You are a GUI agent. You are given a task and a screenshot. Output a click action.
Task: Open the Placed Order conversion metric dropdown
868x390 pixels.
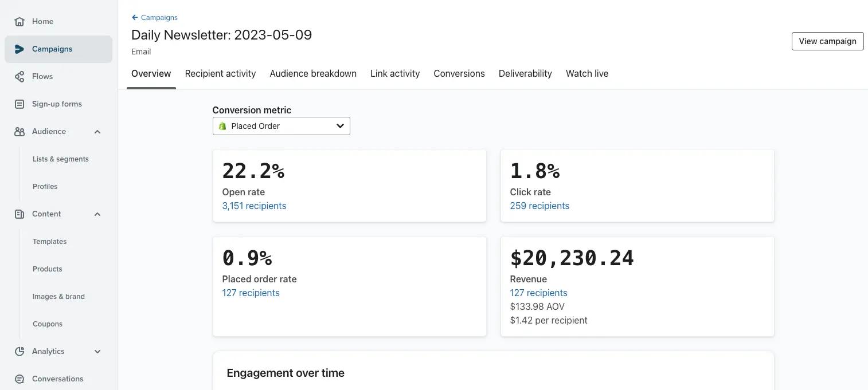[x=281, y=125]
